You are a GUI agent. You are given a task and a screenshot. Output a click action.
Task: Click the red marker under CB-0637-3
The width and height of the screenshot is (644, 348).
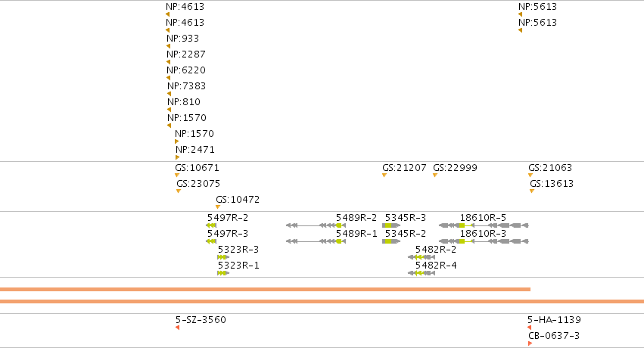tap(530, 343)
